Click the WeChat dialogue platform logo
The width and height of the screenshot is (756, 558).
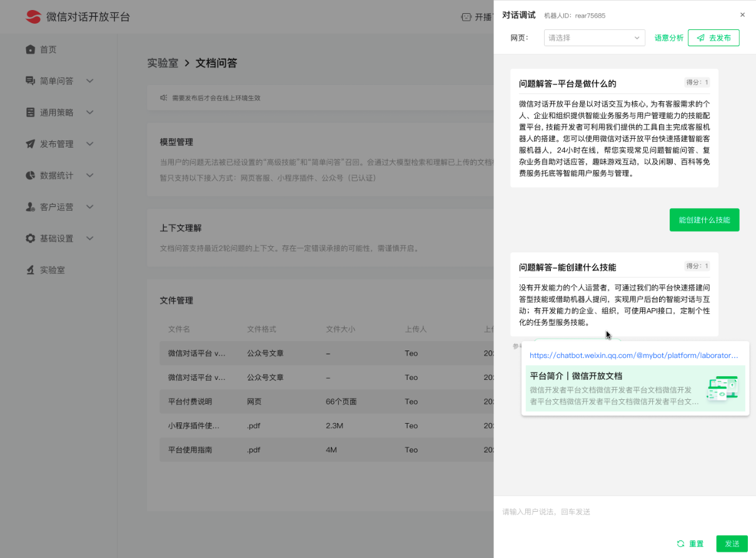click(x=33, y=17)
